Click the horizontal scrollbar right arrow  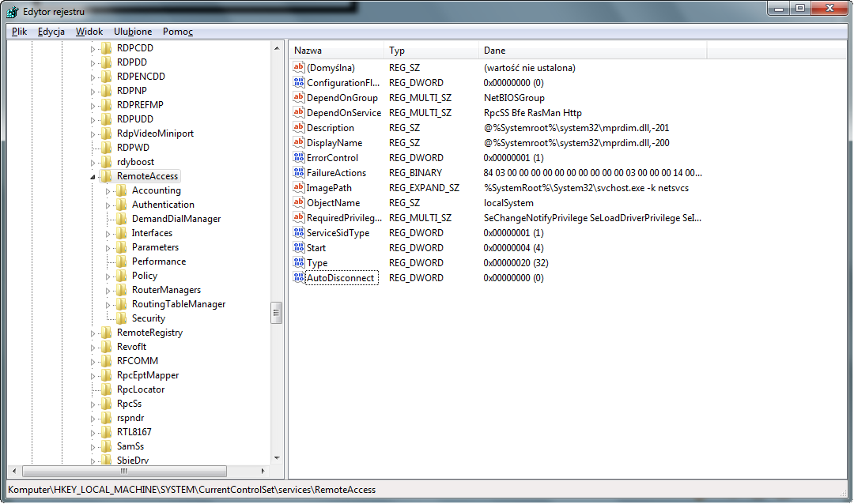(x=263, y=471)
